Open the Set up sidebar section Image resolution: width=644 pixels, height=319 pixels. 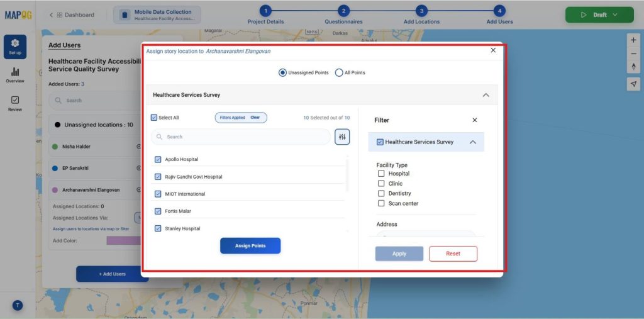coord(15,47)
